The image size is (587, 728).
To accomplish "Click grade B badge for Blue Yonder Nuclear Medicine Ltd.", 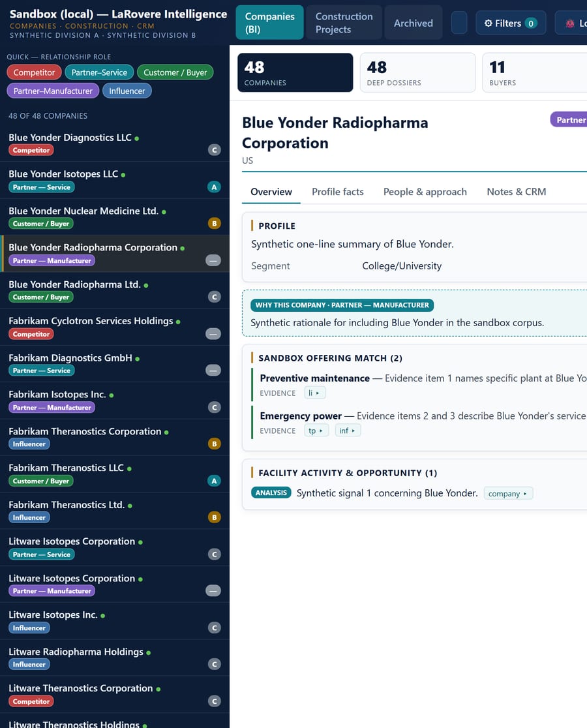I will pos(214,223).
